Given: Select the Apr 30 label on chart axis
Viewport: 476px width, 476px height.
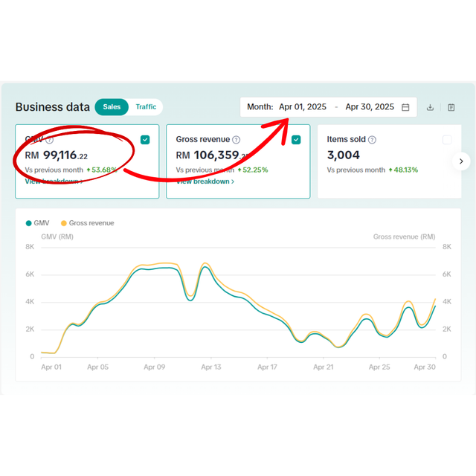Looking at the screenshot, I should 425,367.
